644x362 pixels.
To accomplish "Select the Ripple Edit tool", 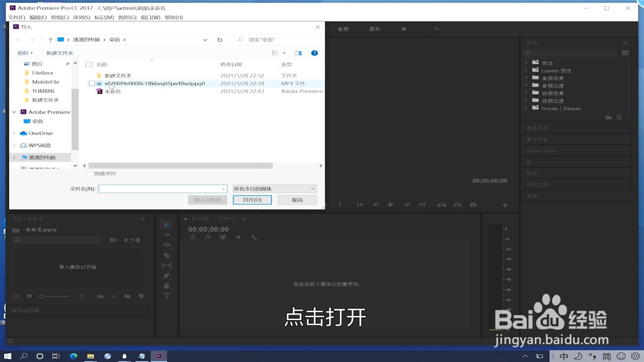I will pos(167,245).
